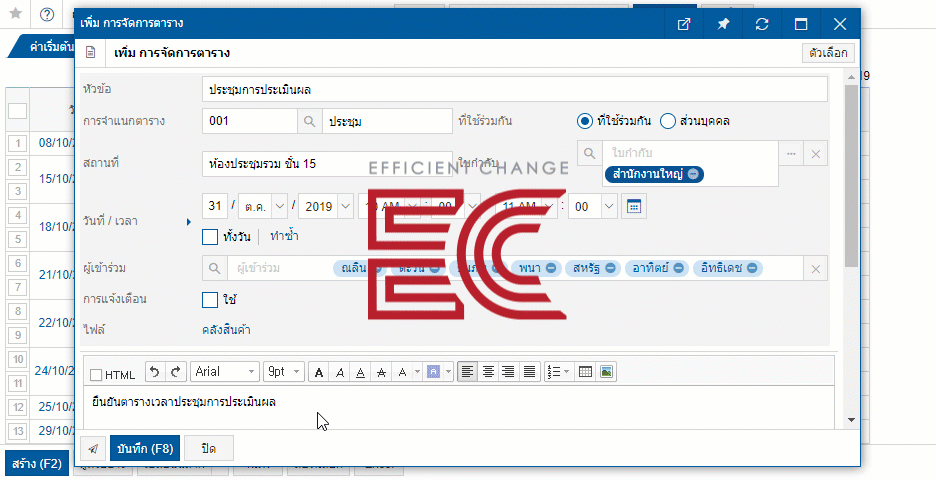
Task: Pin the schedule dialog
Action: coord(723,24)
